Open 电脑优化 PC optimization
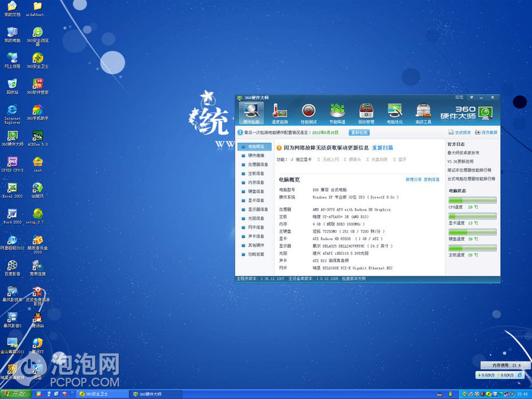532x399 pixels. [395, 113]
